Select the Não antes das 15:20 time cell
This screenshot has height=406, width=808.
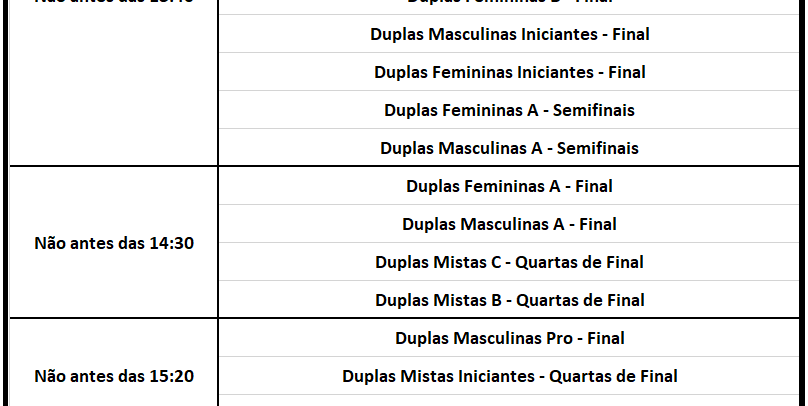coord(114,376)
